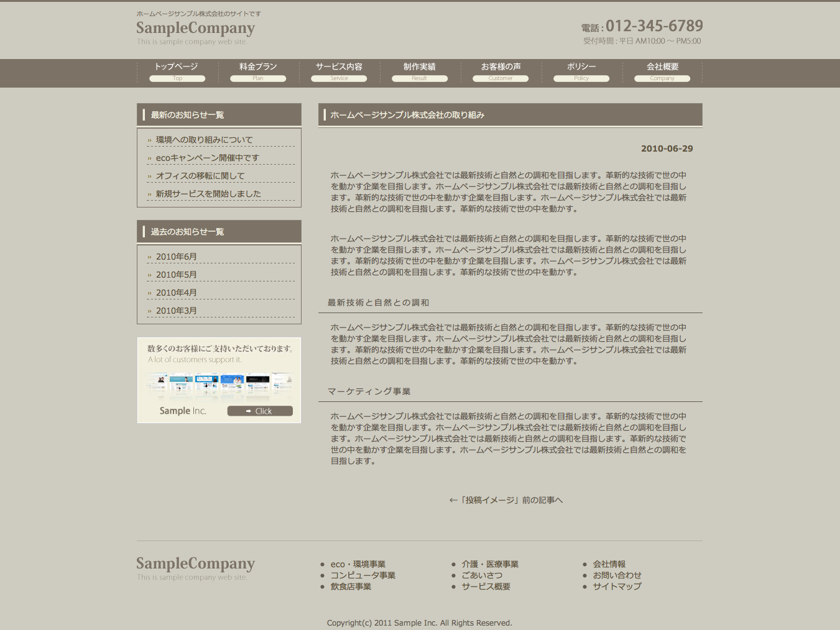Click the SampleCompany header logo
The height and width of the screenshot is (630, 840).
pos(195,29)
